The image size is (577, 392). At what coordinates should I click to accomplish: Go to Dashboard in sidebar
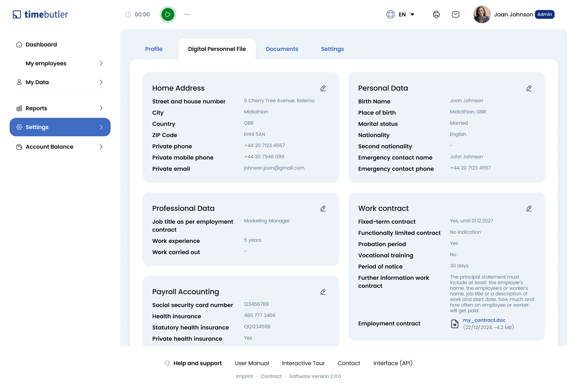(41, 45)
